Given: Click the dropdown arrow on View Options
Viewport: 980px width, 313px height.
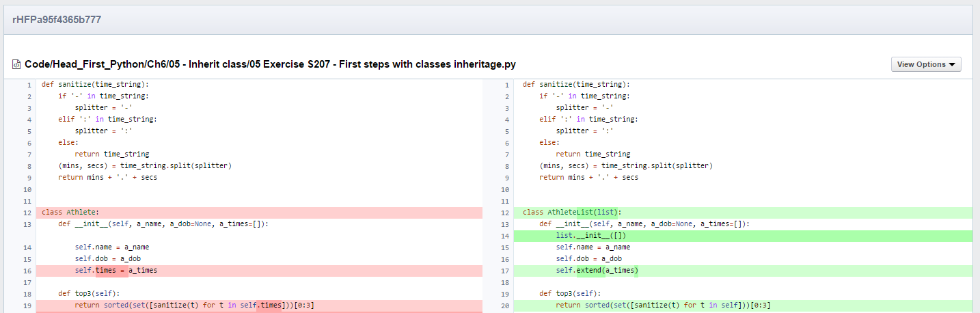Looking at the screenshot, I should 951,65.
